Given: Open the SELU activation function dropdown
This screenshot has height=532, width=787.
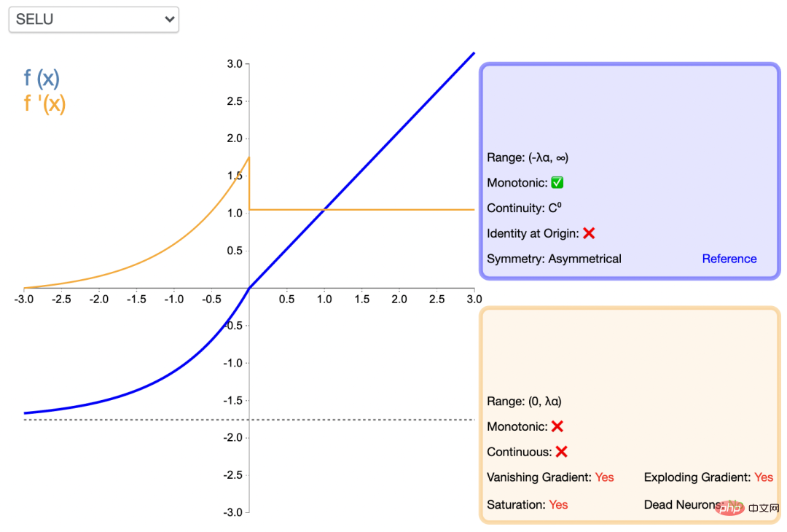Looking at the screenshot, I should tap(94, 20).
